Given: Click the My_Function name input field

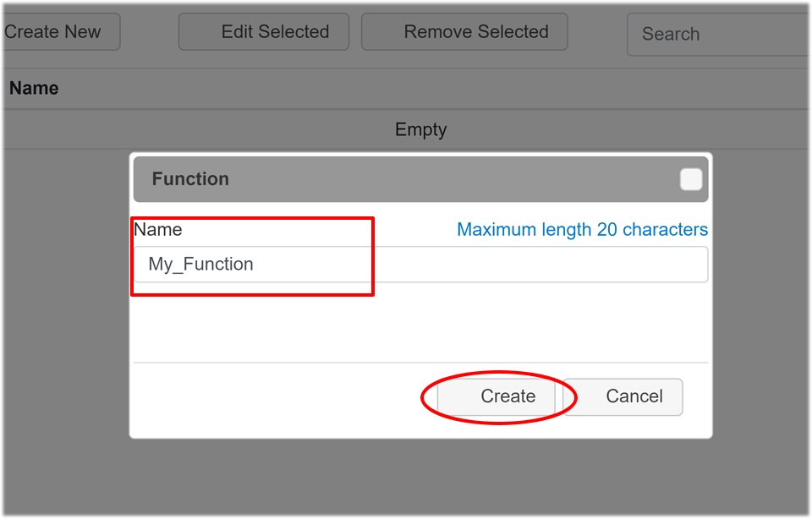Looking at the screenshot, I should point(420,264).
